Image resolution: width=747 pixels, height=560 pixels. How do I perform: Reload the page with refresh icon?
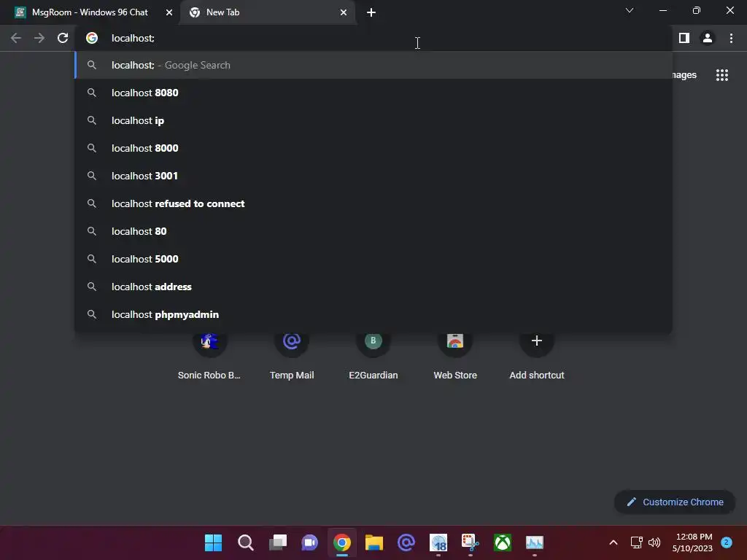tap(63, 38)
